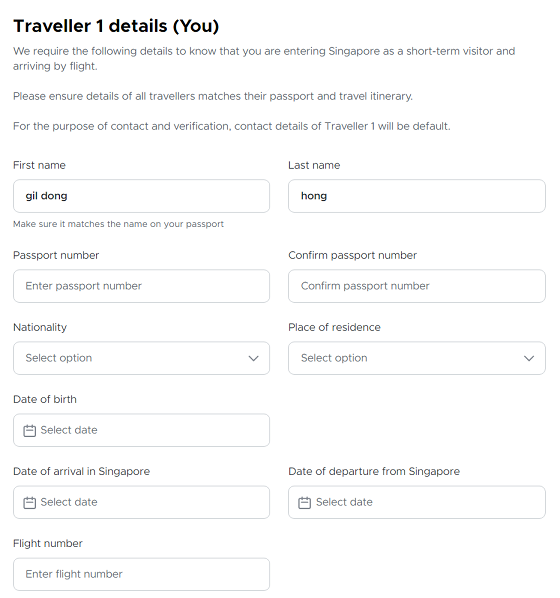This screenshot has height=598, width=560.
Task: Expand the Nationality dropdown chevron
Action: (254, 358)
